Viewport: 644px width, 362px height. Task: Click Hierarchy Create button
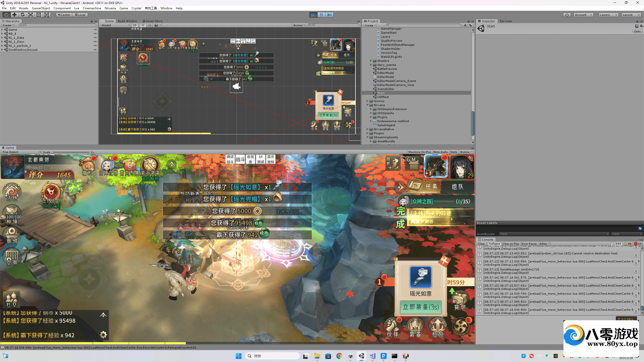pos(8,25)
